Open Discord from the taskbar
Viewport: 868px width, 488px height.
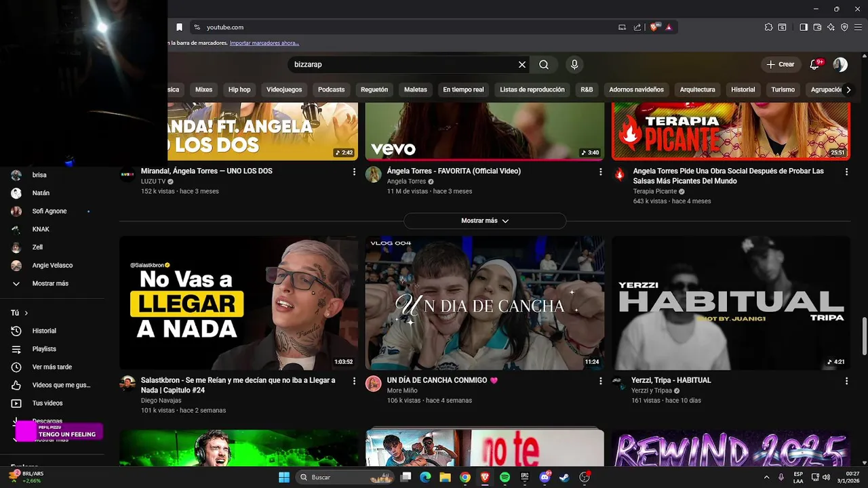point(545,477)
